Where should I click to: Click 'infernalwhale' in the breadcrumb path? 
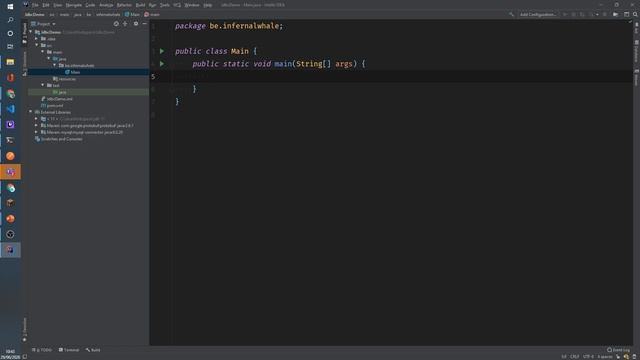pos(108,14)
